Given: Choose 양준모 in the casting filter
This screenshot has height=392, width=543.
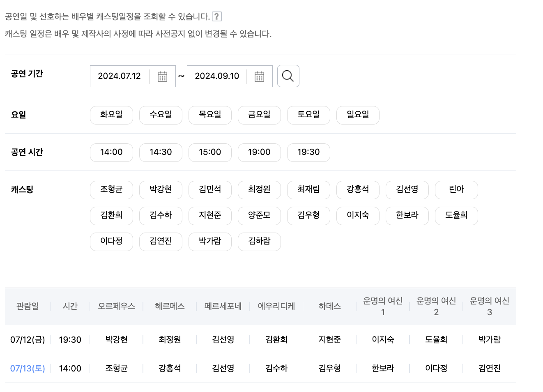Looking at the screenshot, I should pyautogui.click(x=259, y=216).
